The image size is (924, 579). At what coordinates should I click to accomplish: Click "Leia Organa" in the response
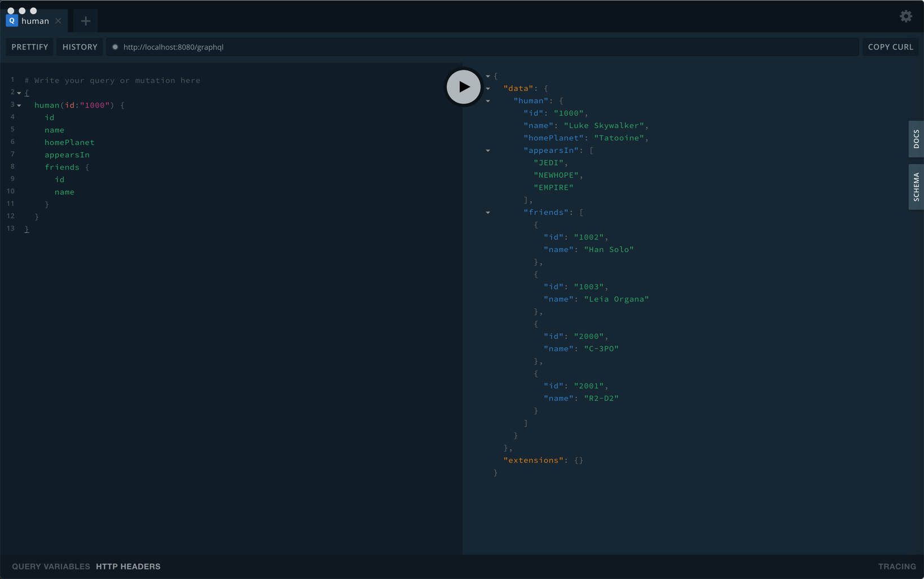coord(617,299)
